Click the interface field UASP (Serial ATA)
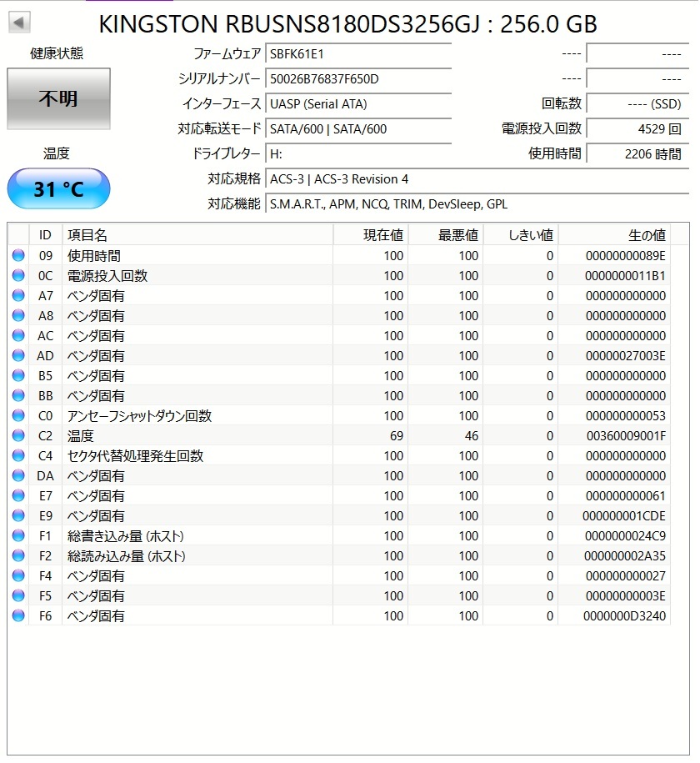The height and width of the screenshot is (763, 700). (x=358, y=103)
